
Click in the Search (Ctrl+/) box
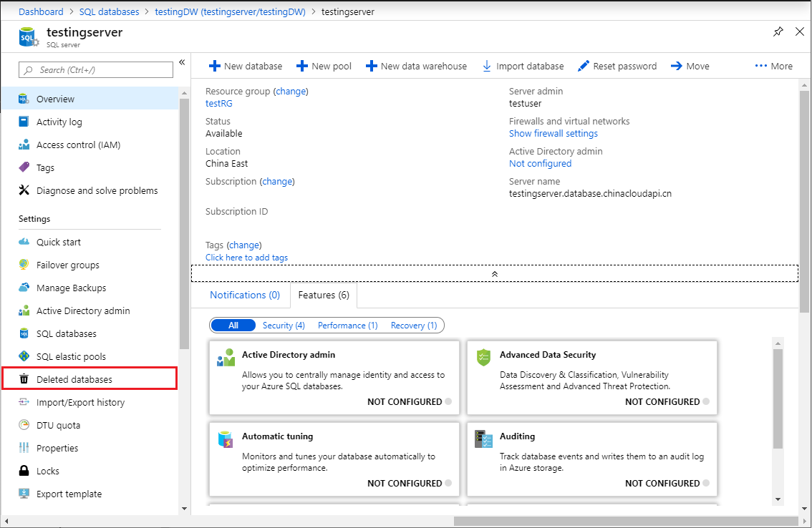(x=96, y=70)
